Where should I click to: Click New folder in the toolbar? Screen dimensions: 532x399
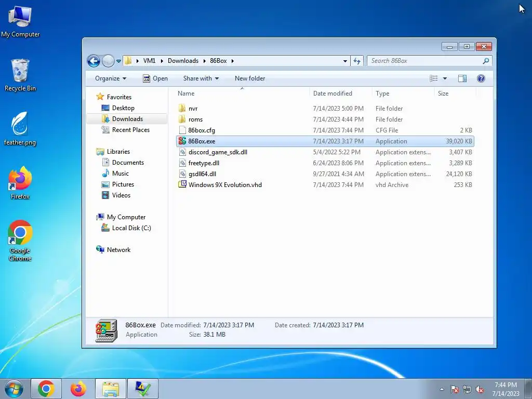click(250, 78)
